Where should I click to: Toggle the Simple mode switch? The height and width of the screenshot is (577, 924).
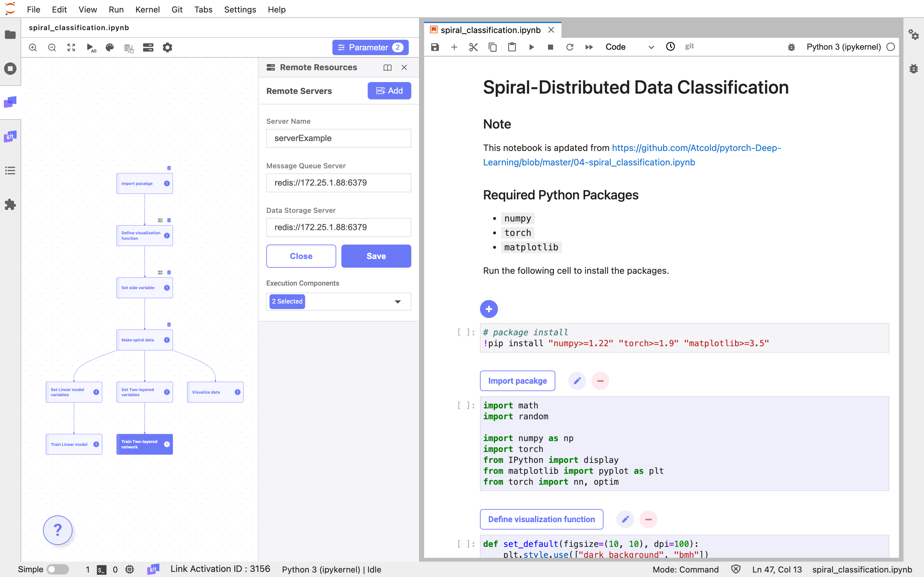tap(58, 569)
